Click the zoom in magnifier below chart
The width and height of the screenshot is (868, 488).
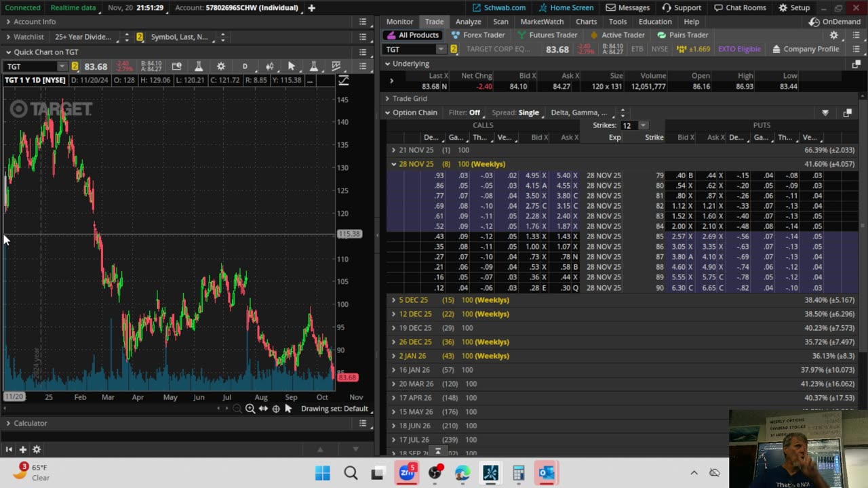click(x=250, y=409)
